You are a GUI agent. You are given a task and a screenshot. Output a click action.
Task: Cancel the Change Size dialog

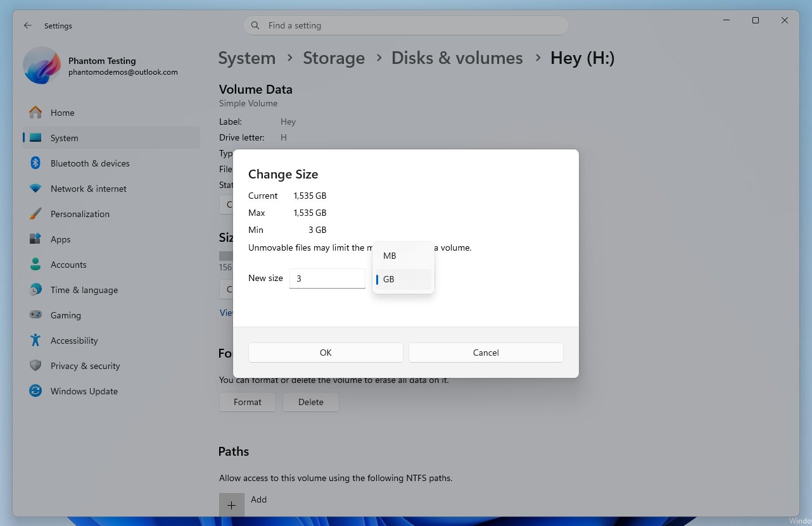coord(486,353)
